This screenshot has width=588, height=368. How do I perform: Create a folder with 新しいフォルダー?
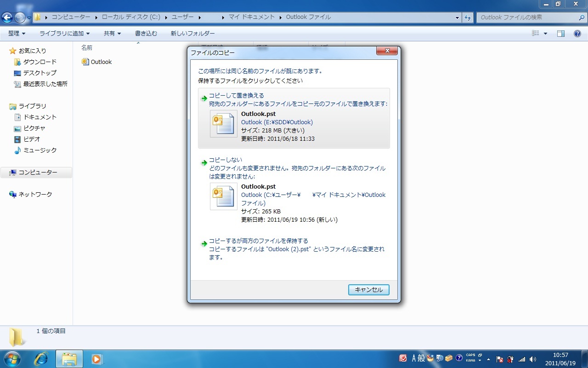[x=193, y=34]
